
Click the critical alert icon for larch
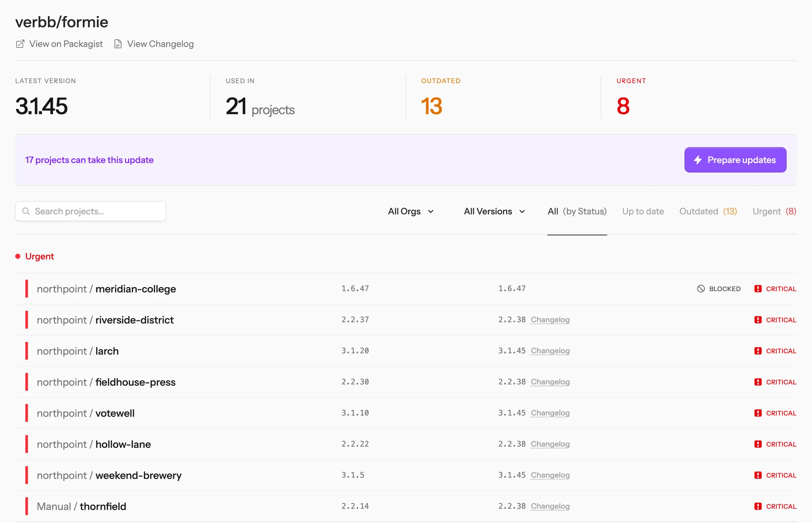click(x=758, y=351)
